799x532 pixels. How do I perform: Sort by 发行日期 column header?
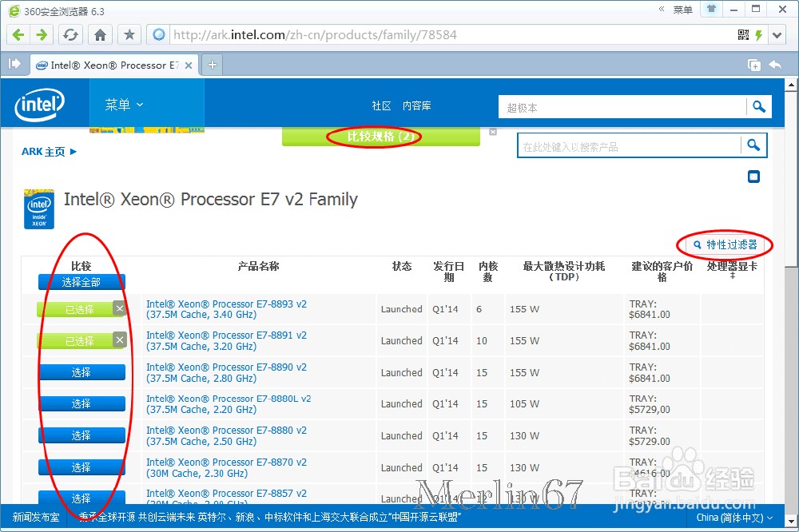[x=448, y=272]
